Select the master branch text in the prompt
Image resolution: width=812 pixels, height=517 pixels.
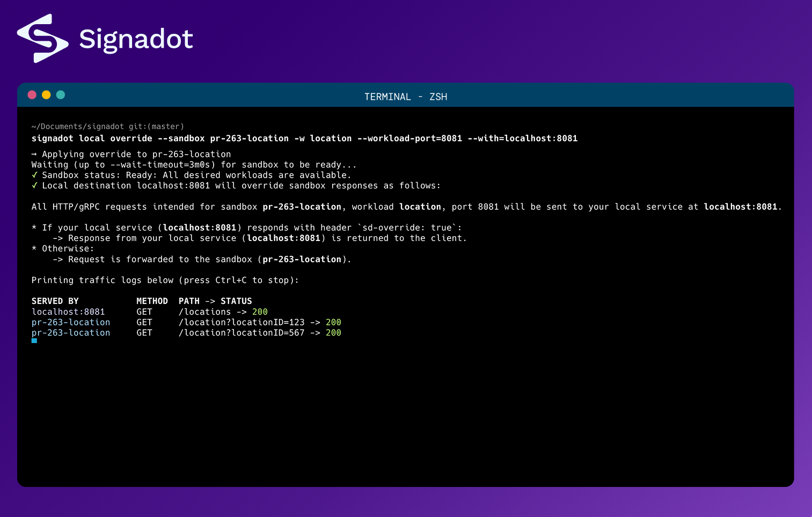[x=165, y=126]
